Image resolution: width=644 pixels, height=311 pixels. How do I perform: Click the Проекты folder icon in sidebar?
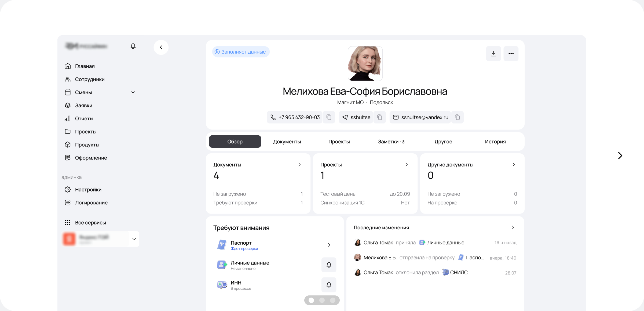(68, 132)
